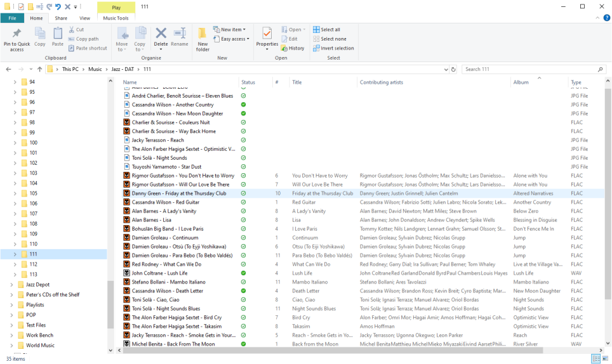
Task: Open the Easy access dropdown
Action: (231, 39)
